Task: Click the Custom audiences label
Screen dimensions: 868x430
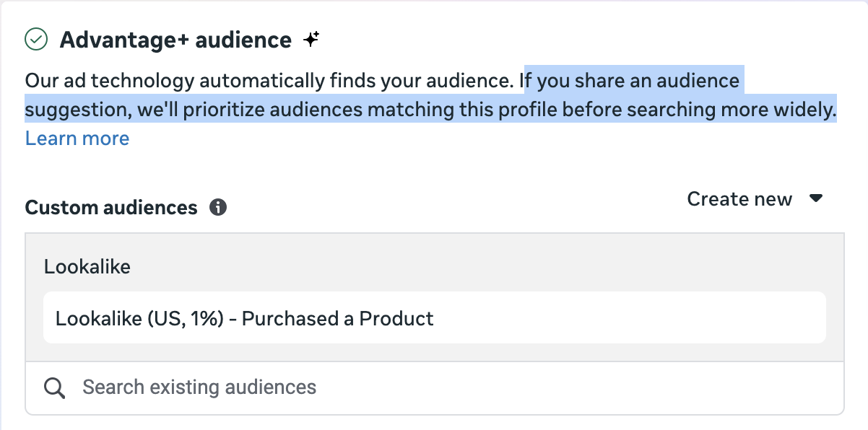Action: [x=111, y=208]
